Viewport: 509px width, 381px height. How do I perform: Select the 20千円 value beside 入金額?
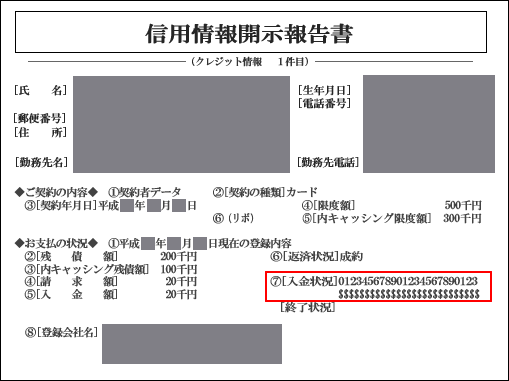[181, 295]
